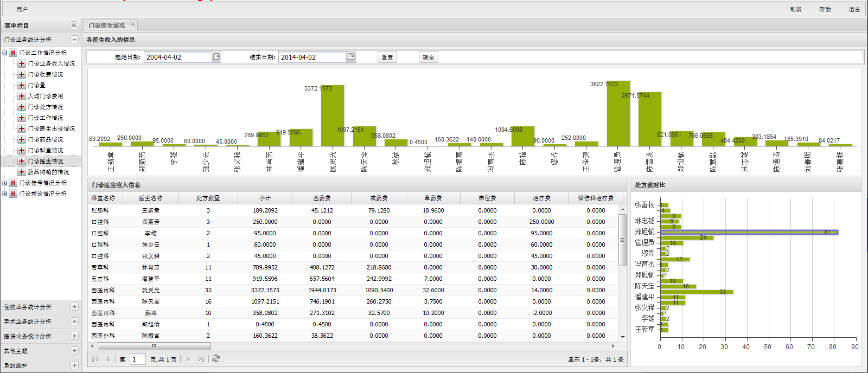868x373 pixels.
Task: Collapse the 菜单栏目 sidebar with double-arrow icon
Action: tap(74, 25)
